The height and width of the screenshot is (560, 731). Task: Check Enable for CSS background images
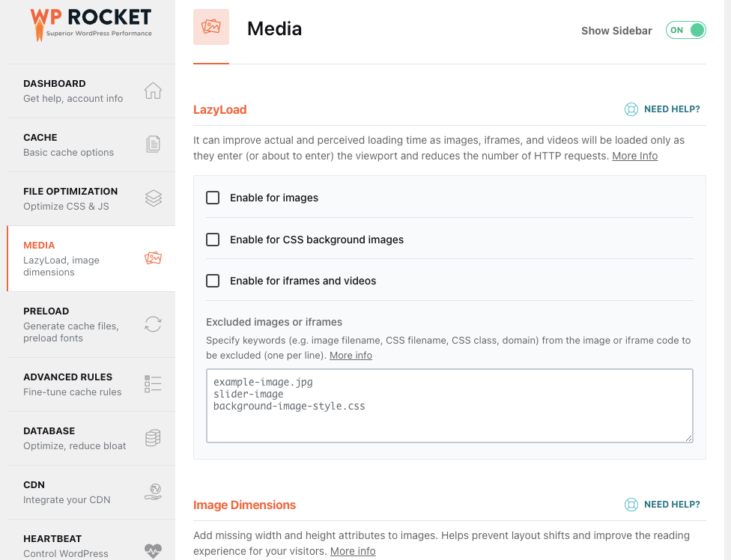tap(213, 240)
